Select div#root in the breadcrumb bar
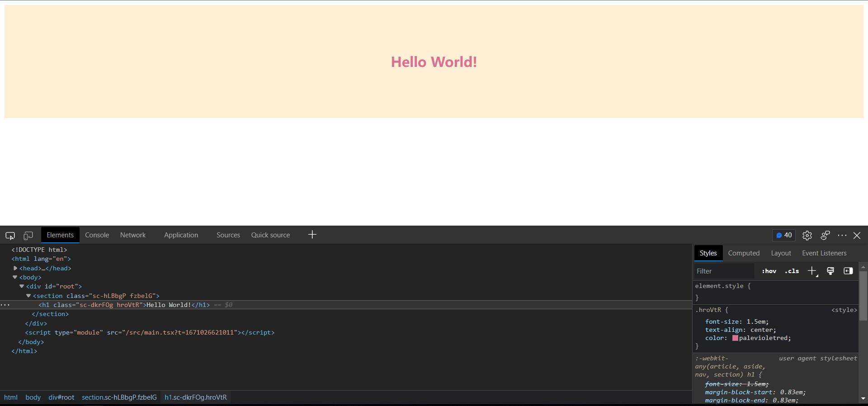 click(x=61, y=397)
